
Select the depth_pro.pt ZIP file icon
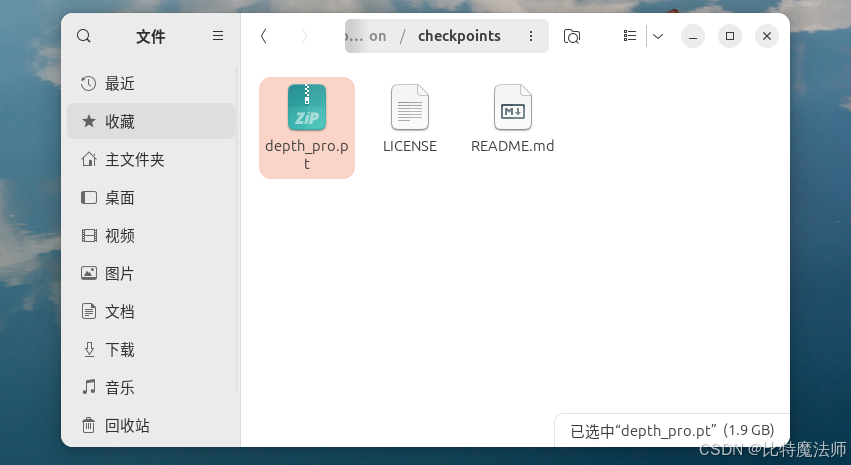point(307,107)
